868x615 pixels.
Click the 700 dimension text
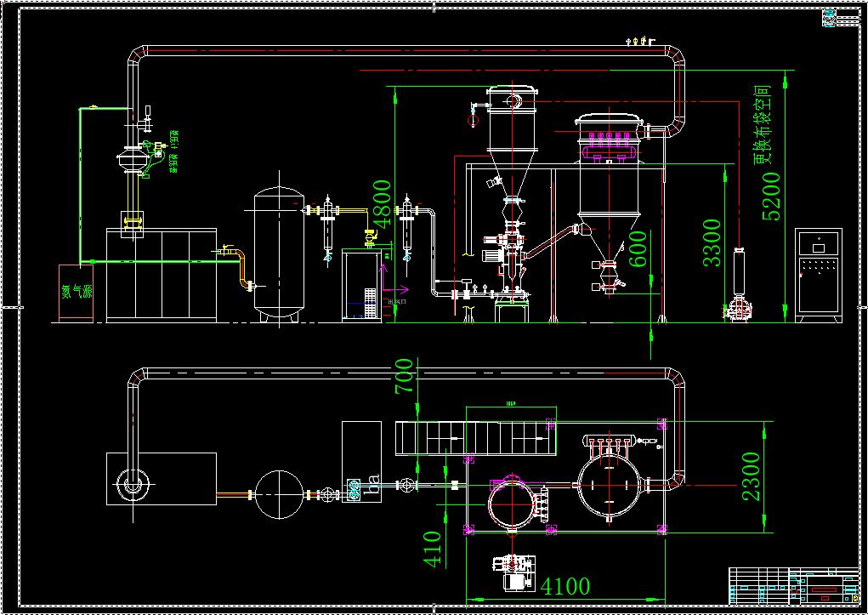tap(405, 376)
